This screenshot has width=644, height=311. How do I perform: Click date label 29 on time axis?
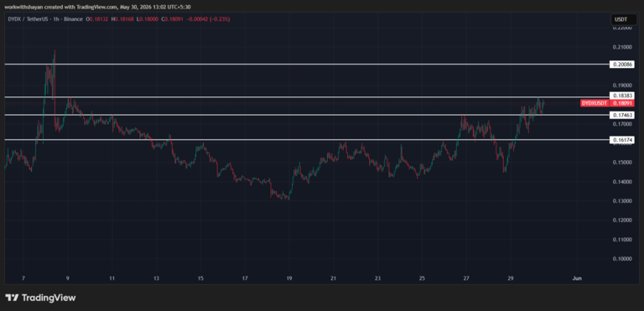point(511,278)
